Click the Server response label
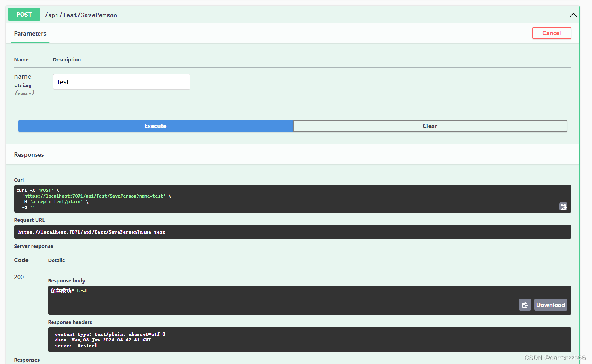The image size is (592, 364). 34,246
